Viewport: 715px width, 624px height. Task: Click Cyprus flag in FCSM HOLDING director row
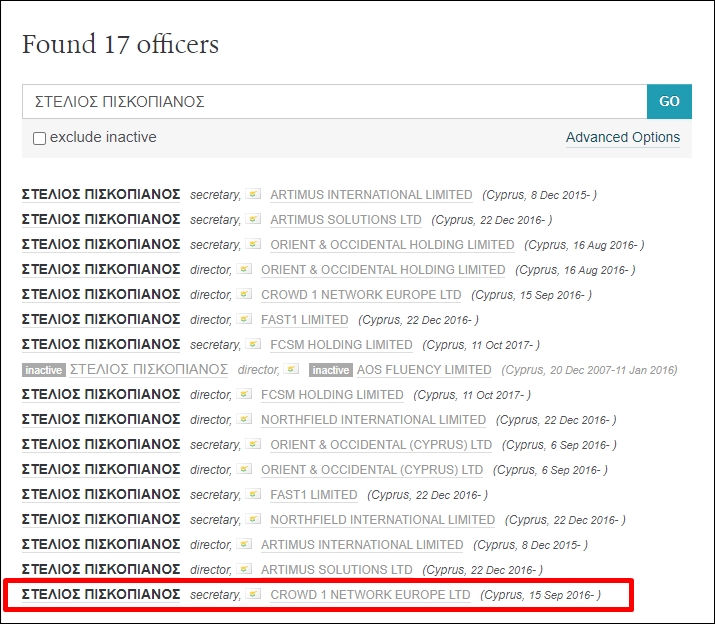click(x=244, y=394)
